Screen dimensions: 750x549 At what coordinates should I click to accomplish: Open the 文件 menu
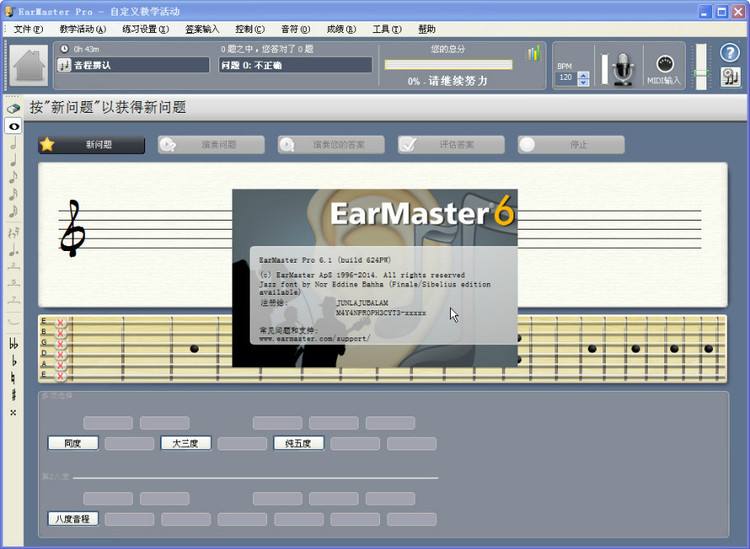point(28,29)
